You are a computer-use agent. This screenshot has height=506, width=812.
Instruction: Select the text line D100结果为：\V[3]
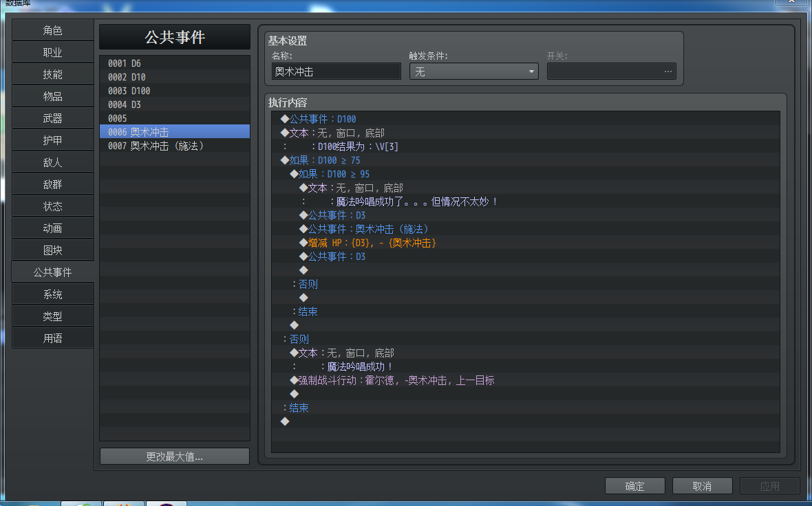(526, 146)
